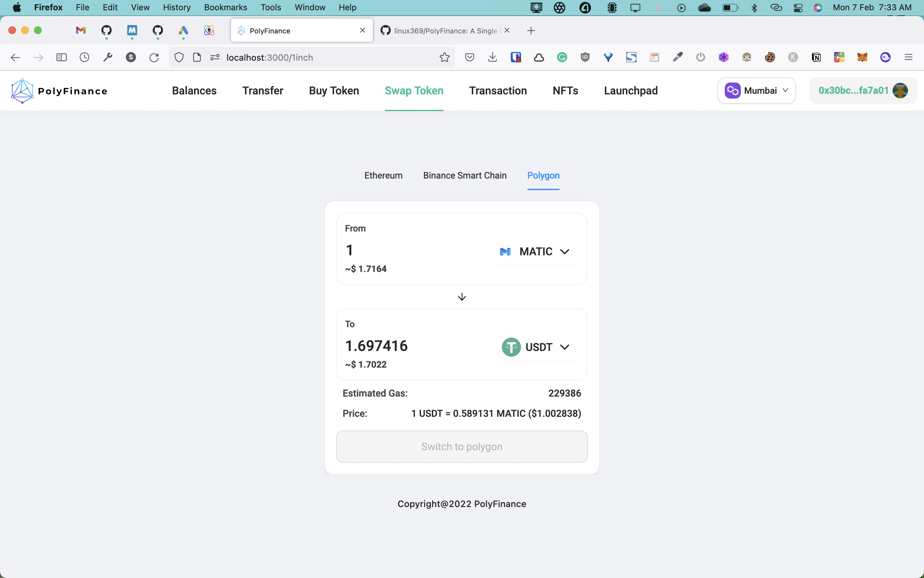Open the site permissions icon
This screenshot has height=578, width=924.
click(215, 57)
